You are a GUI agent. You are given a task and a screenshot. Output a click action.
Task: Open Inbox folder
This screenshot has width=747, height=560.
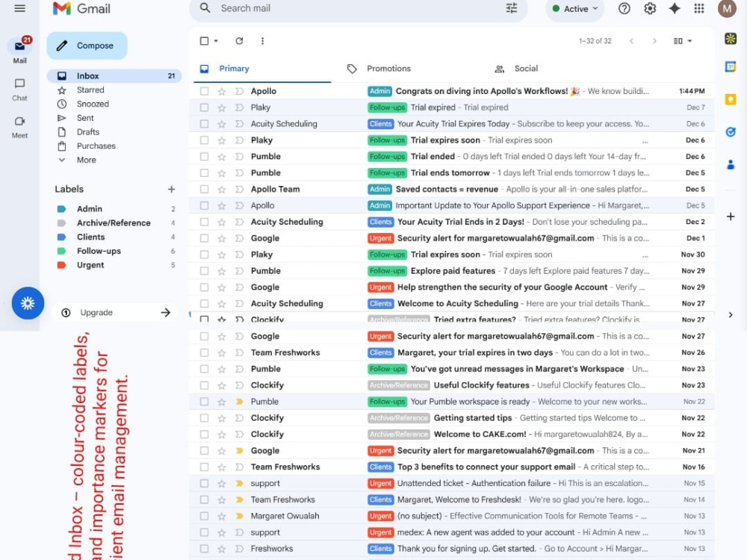[x=114, y=75]
